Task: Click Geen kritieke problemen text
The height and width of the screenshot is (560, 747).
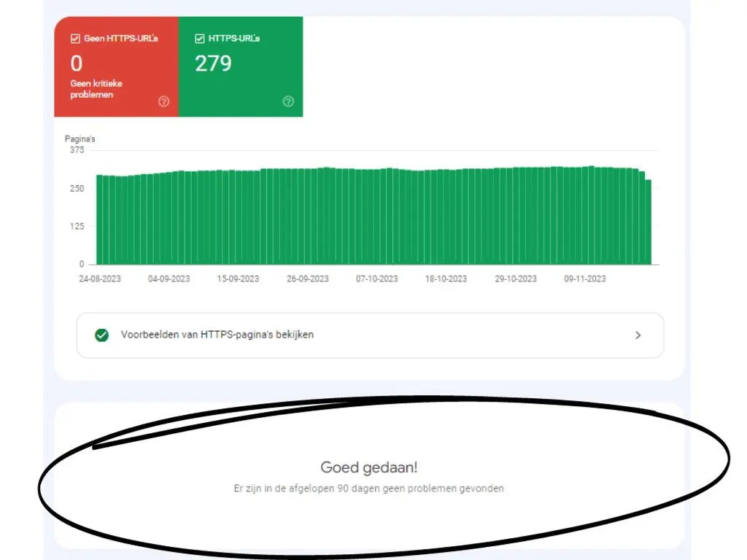Action: [96, 89]
